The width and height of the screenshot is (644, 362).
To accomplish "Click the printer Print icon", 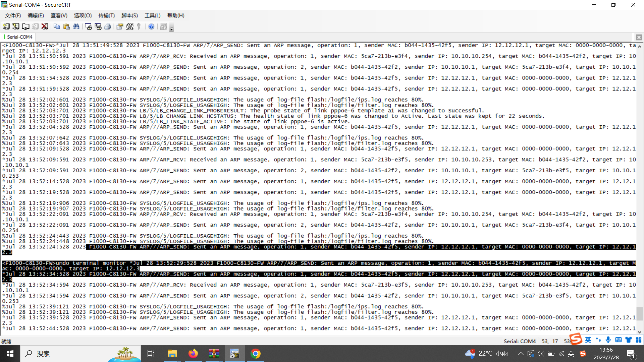I will click(x=108, y=26).
